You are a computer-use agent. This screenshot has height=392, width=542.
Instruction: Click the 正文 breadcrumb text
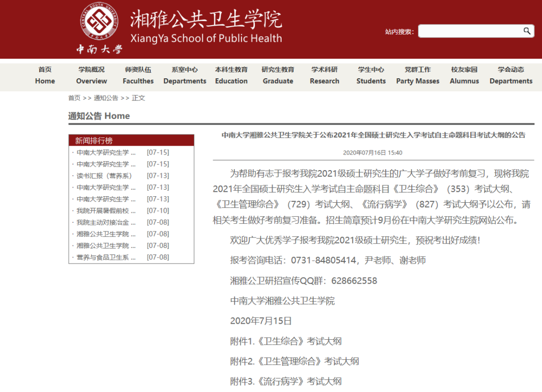[139, 98]
